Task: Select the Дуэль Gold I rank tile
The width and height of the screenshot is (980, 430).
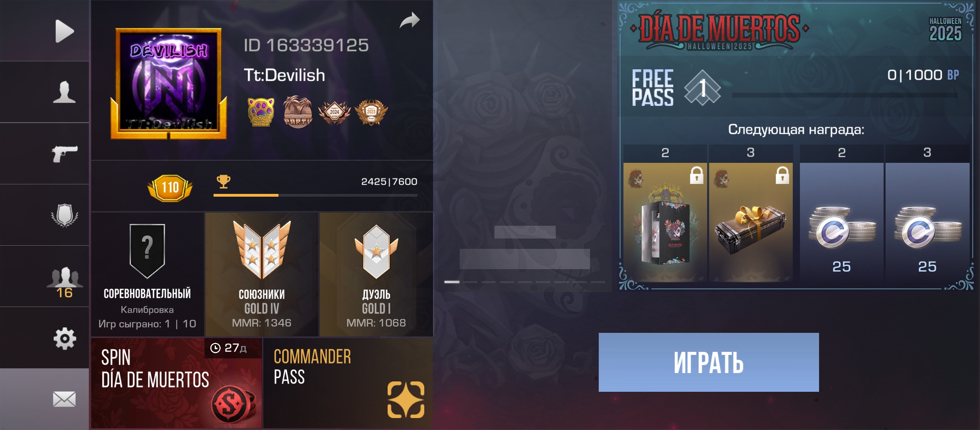Action: pos(376,274)
